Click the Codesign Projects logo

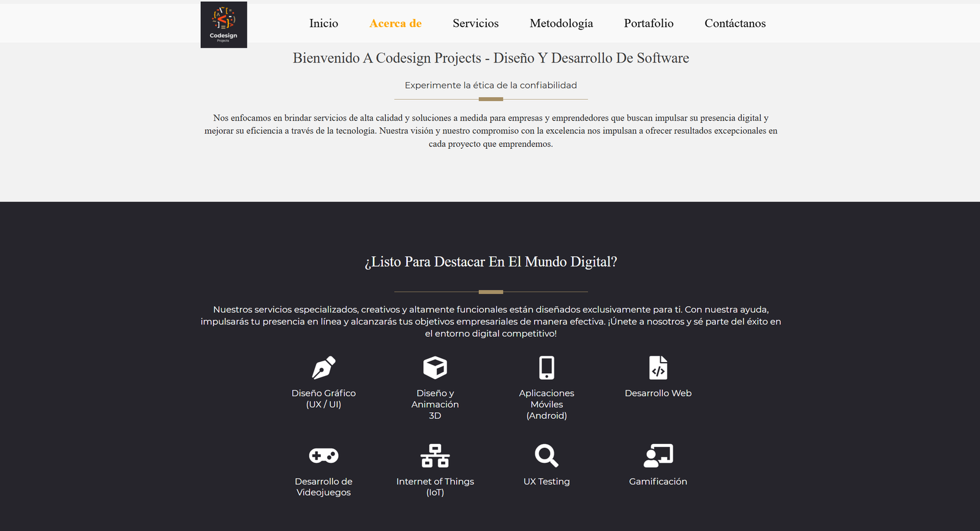(224, 24)
